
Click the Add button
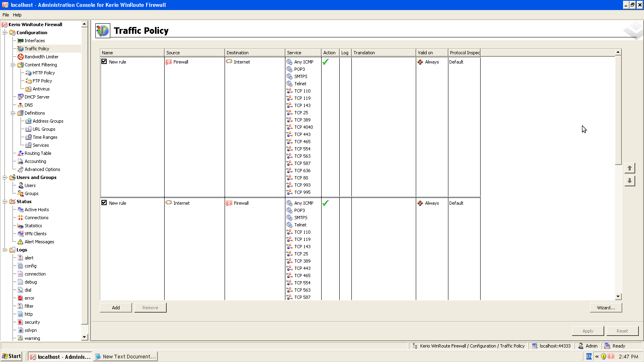(x=116, y=308)
